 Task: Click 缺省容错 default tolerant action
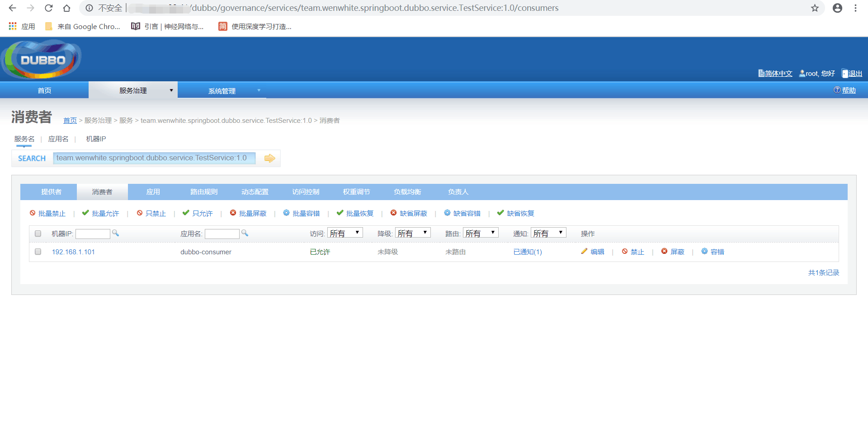coord(462,213)
